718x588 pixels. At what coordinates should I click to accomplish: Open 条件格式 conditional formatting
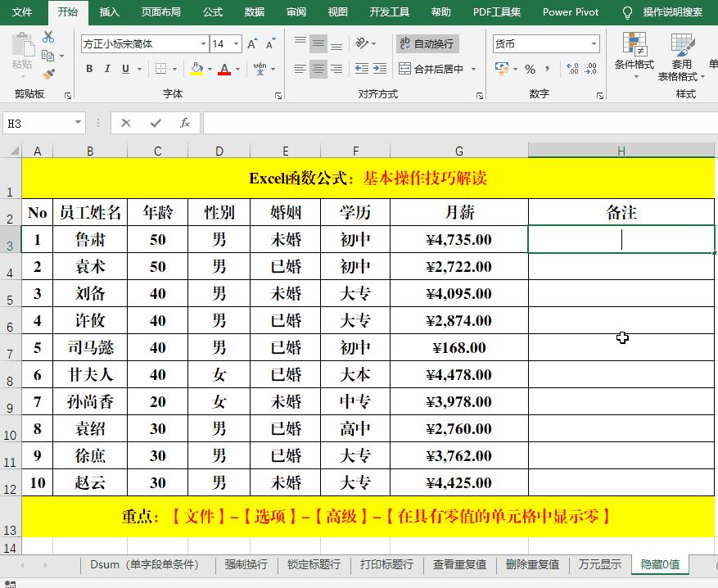point(634,52)
